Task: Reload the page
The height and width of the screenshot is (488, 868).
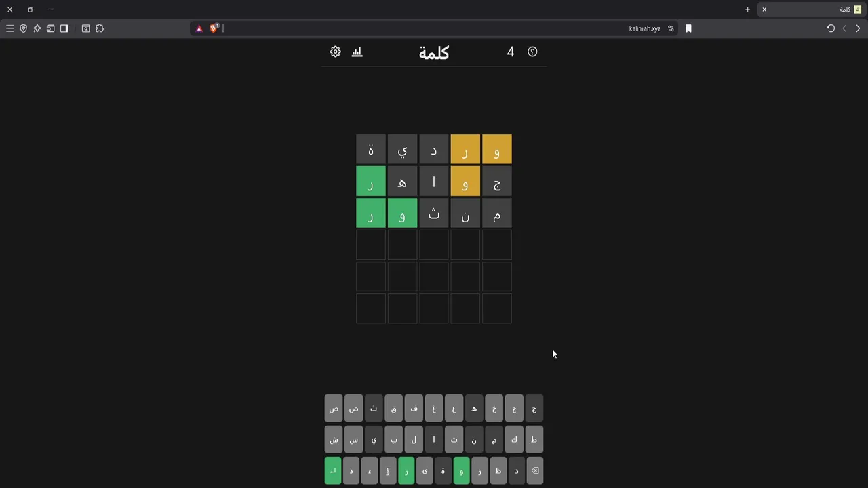Action: pos(831,28)
